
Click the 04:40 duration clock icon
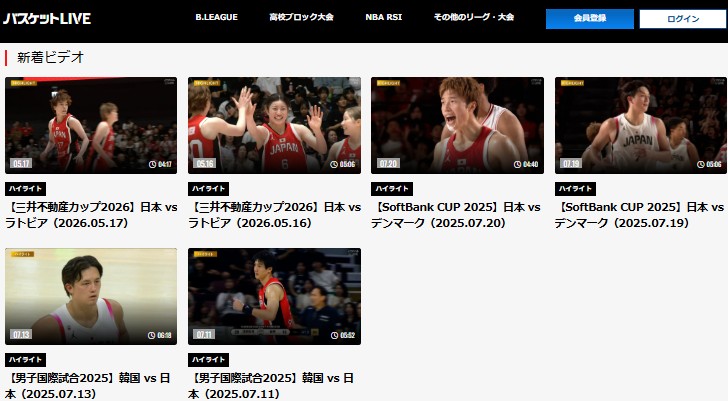point(518,164)
